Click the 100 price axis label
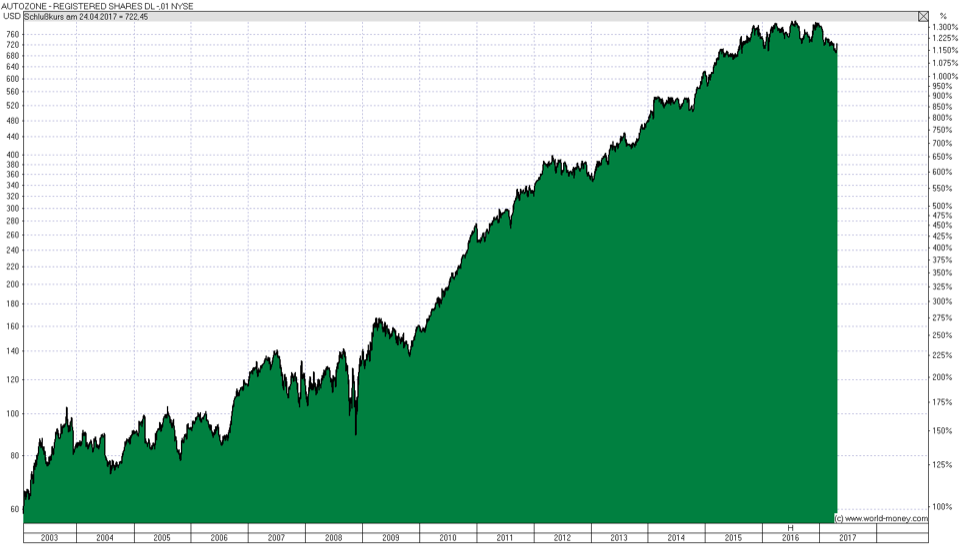Screen dimensions: 960x545 click(x=13, y=414)
